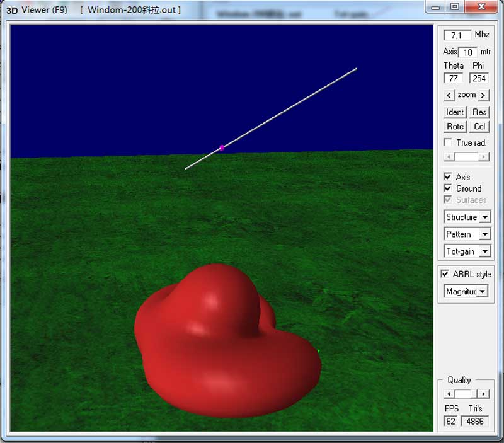The height and width of the screenshot is (443, 504).
Task: Click the Phi value field
Action: 479,78
